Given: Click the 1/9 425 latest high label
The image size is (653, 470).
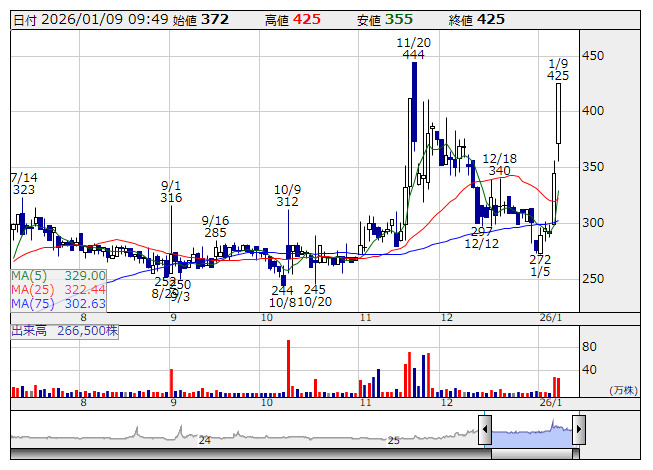Looking at the screenshot, I should 558,70.
